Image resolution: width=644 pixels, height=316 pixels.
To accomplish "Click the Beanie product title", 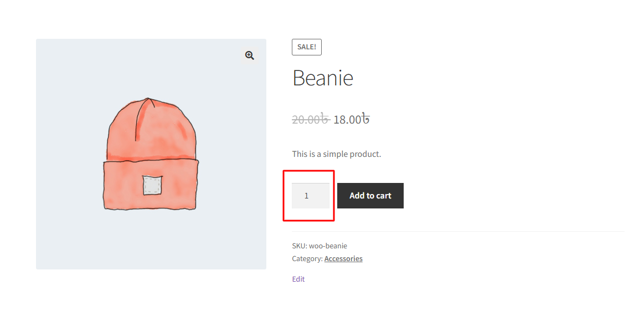I will pyautogui.click(x=323, y=78).
